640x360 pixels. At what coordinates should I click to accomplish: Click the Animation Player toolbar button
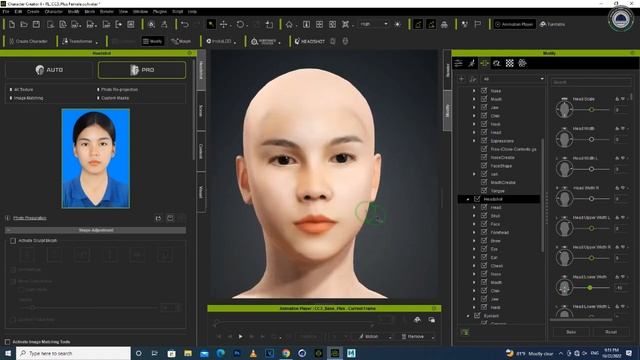514,24
